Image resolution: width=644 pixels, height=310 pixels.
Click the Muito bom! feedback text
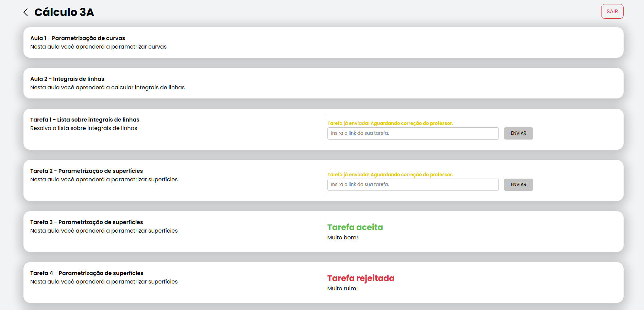point(342,238)
